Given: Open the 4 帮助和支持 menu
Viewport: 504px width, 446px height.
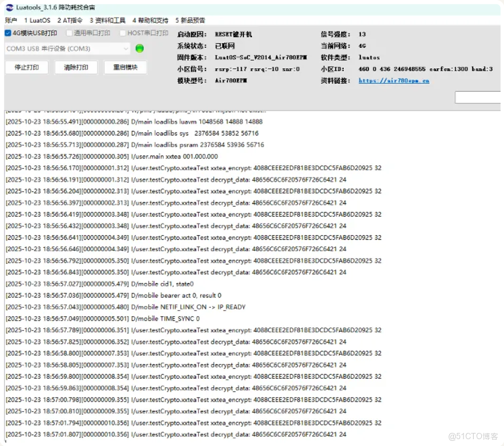Looking at the screenshot, I should click(150, 21).
